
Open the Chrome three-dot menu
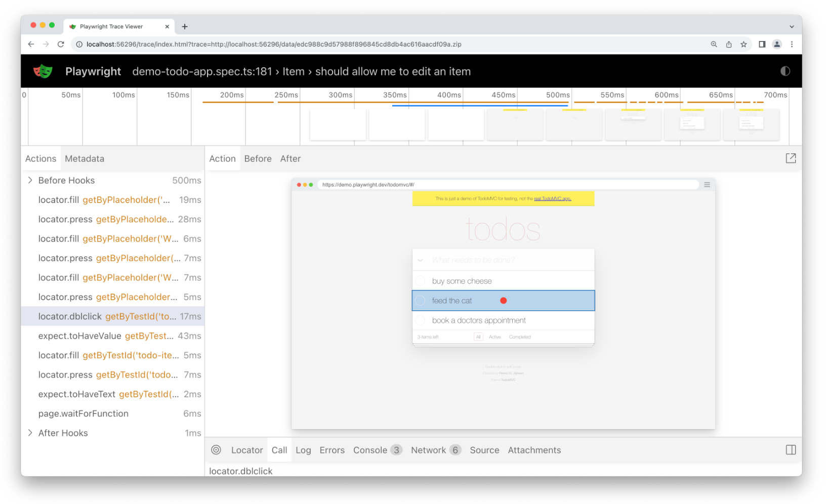[792, 44]
